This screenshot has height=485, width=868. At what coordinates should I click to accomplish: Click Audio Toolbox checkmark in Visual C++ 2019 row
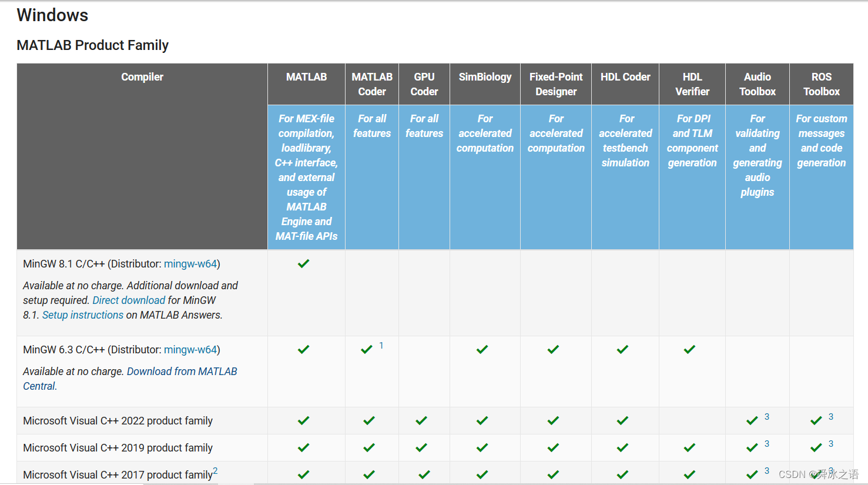tap(752, 447)
